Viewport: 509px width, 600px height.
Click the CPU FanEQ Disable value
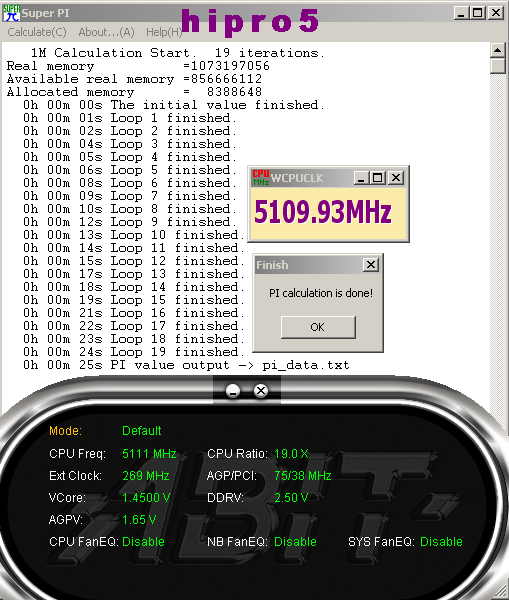coord(144,542)
